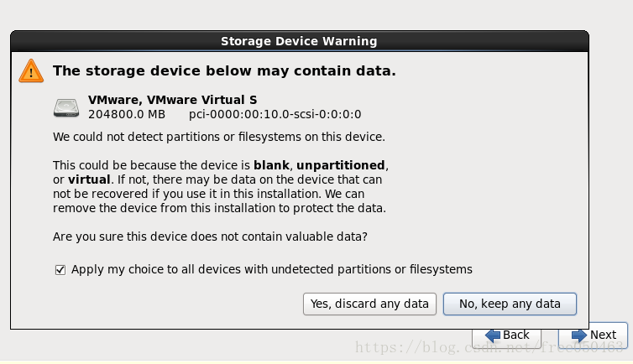
Task: Select the VMware Virtual S device name
Action: pyautogui.click(x=172, y=100)
